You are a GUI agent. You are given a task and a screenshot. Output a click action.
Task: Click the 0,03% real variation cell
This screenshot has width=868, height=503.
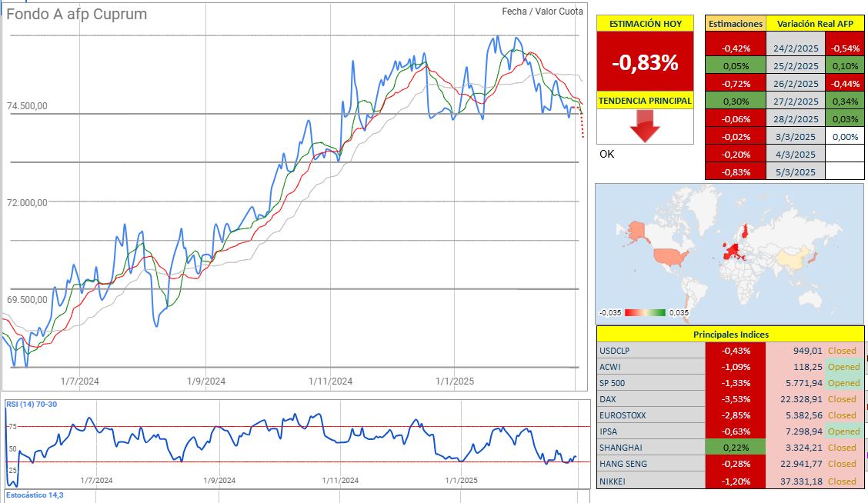click(845, 119)
